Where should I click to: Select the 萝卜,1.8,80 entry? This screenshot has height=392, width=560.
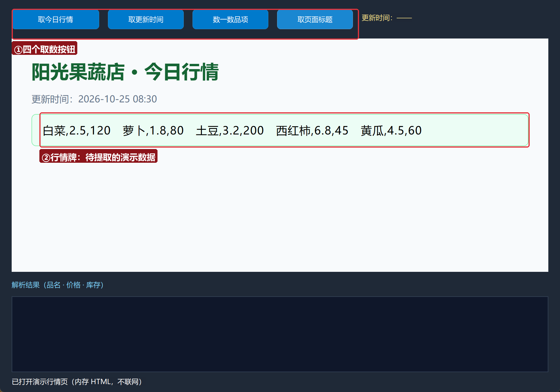coord(153,130)
